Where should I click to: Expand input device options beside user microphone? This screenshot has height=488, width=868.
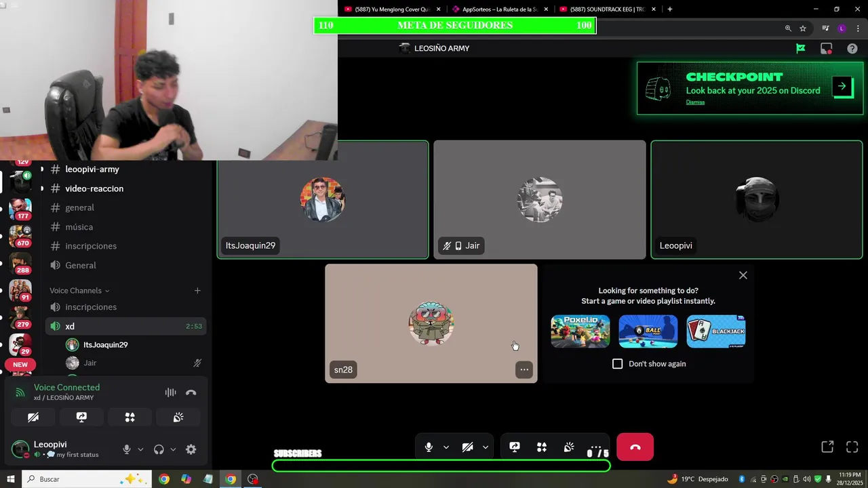pyautogui.click(x=140, y=449)
